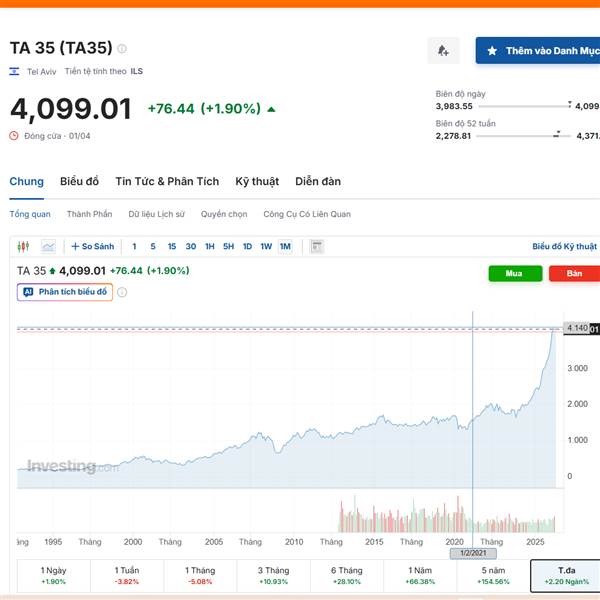The height and width of the screenshot is (600, 600).
Task: Open the Dữ liệu Lịch sử sub-tab
Action: point(156,214)
